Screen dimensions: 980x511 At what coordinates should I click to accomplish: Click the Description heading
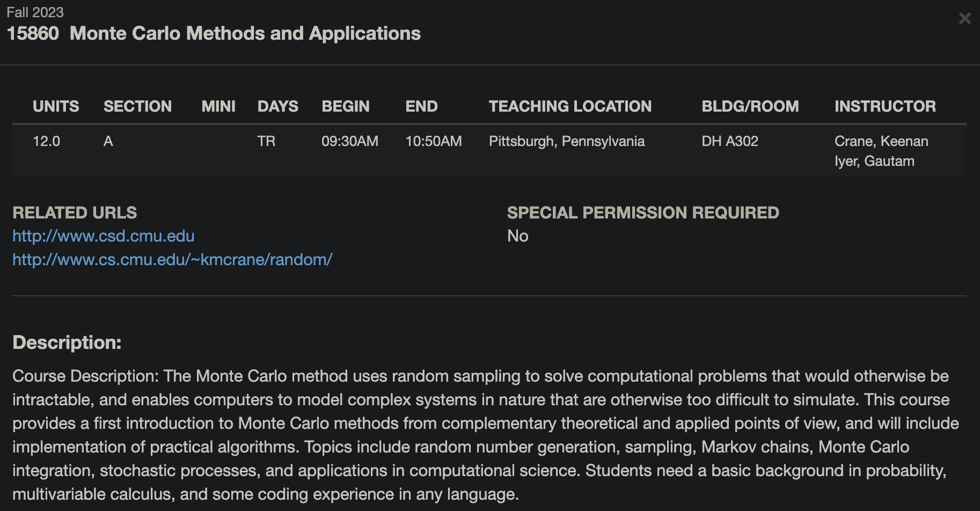pyautogui.click(x=67, y=342)
